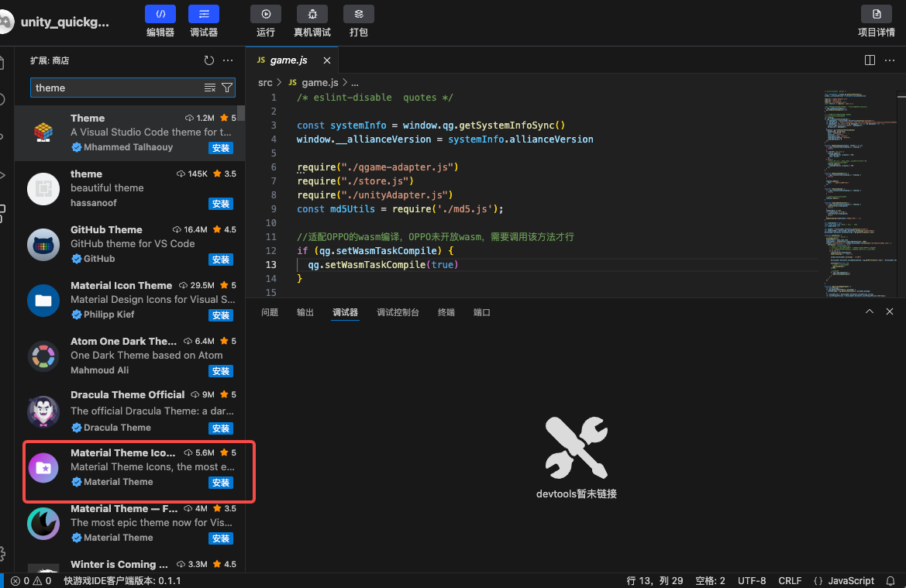Split the editor to the right
The width and height of the screenshot is (906, 588).
870,60
